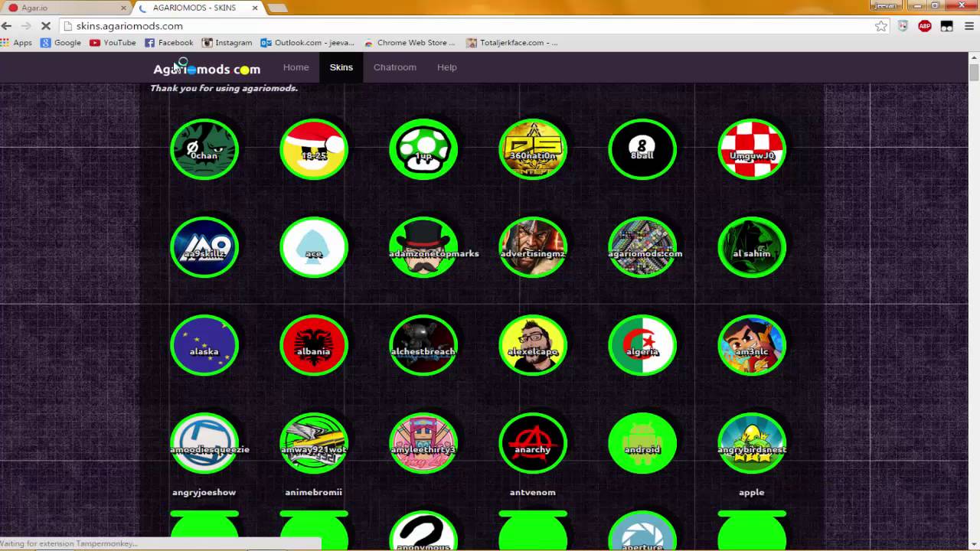This screenshot has height=551, width=980.
Task: Click the animebromii skin label
Action: point(314,493)
